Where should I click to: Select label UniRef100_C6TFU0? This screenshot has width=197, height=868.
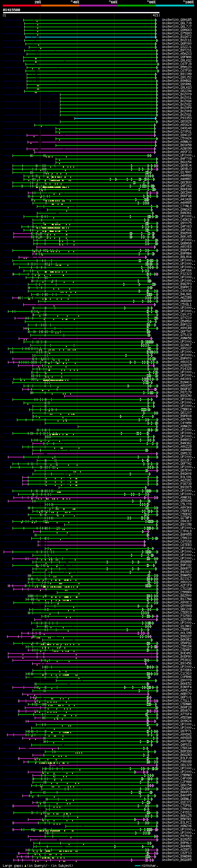pyautogui.click(x=177, y=71)
